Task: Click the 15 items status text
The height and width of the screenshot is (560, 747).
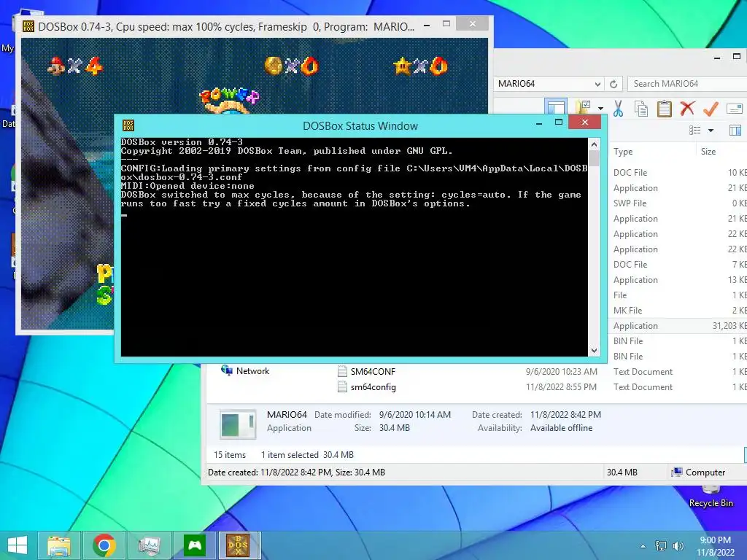Action: [x=230, y=455]
